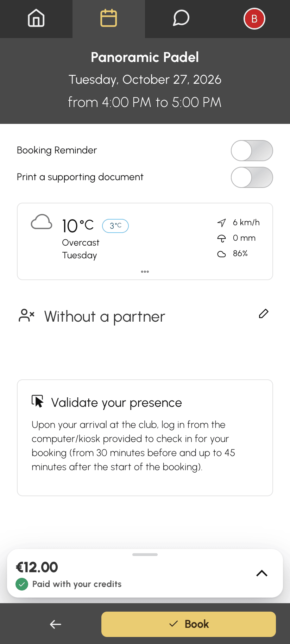This screenshot has height=644, width=290.
Task: Click the green paid checkmark icon
Action: coord(22,585)
